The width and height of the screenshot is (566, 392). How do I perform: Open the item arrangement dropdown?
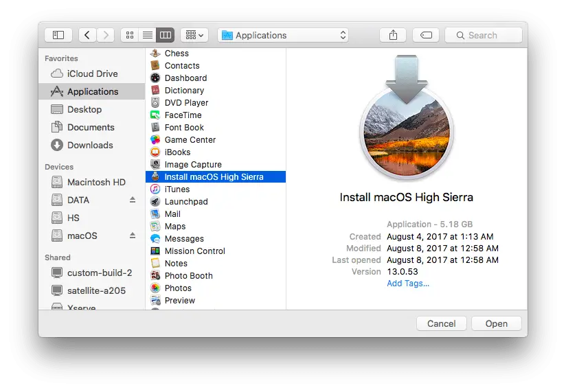(x=194, y=35)
